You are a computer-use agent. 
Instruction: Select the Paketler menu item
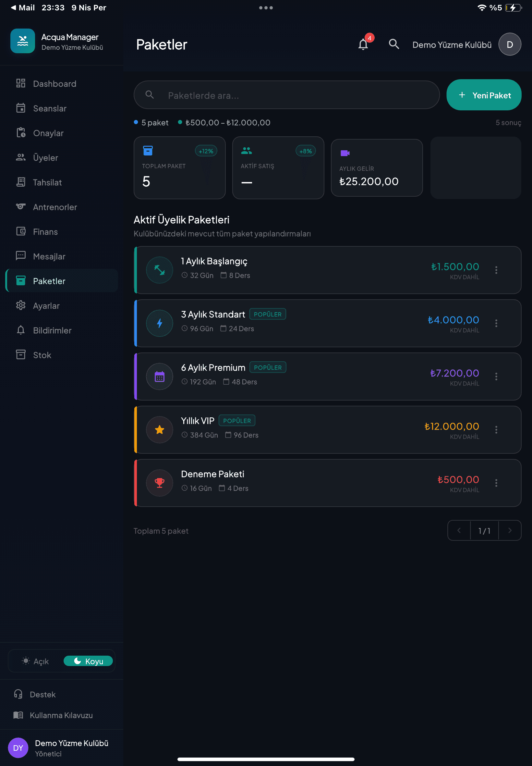(x=62, y=281)
